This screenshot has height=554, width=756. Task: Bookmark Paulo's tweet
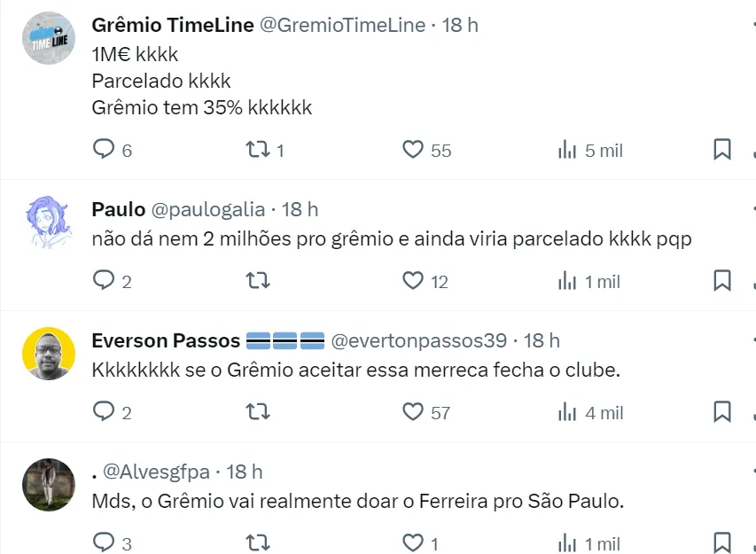click(722, 281)
